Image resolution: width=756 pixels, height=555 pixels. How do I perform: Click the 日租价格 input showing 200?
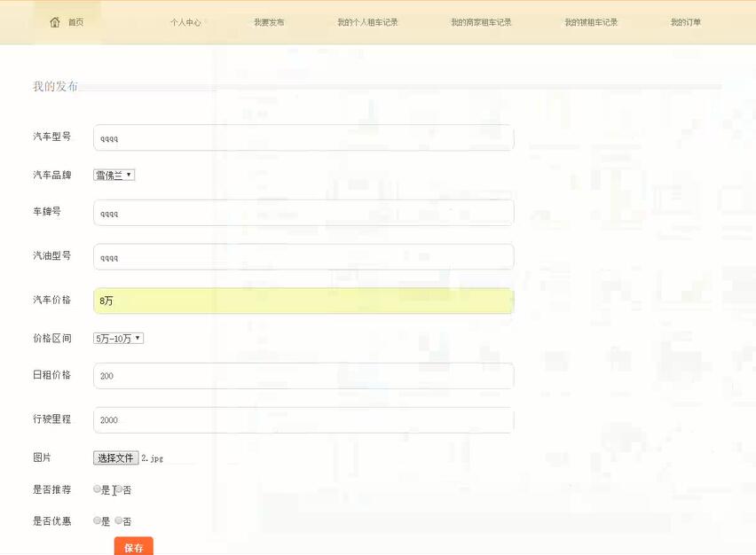[302, 375]
